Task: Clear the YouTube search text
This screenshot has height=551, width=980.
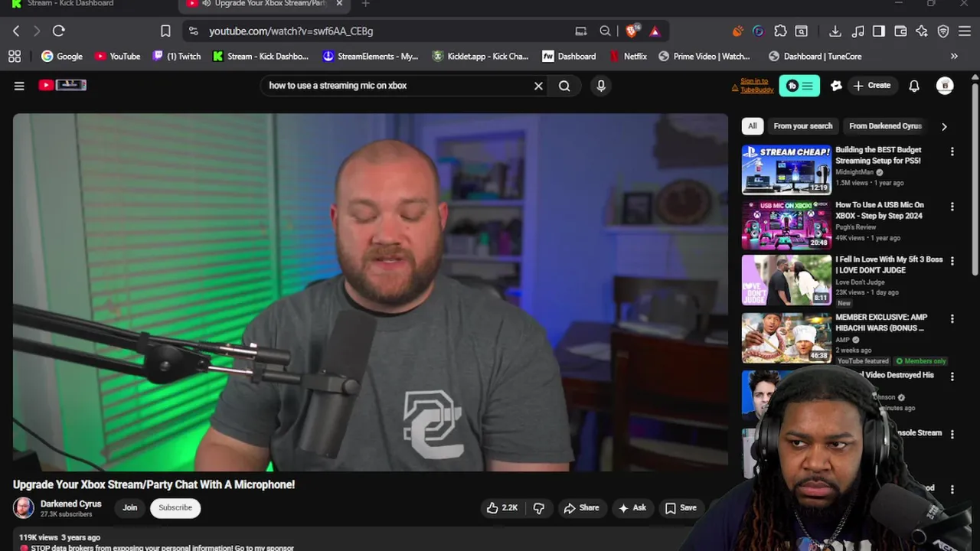Action: pyautogui.click(x=538, y=86)
